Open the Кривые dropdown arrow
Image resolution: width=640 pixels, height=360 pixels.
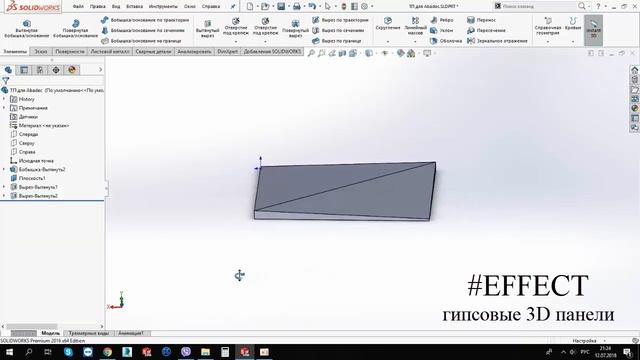coord(573,41)
